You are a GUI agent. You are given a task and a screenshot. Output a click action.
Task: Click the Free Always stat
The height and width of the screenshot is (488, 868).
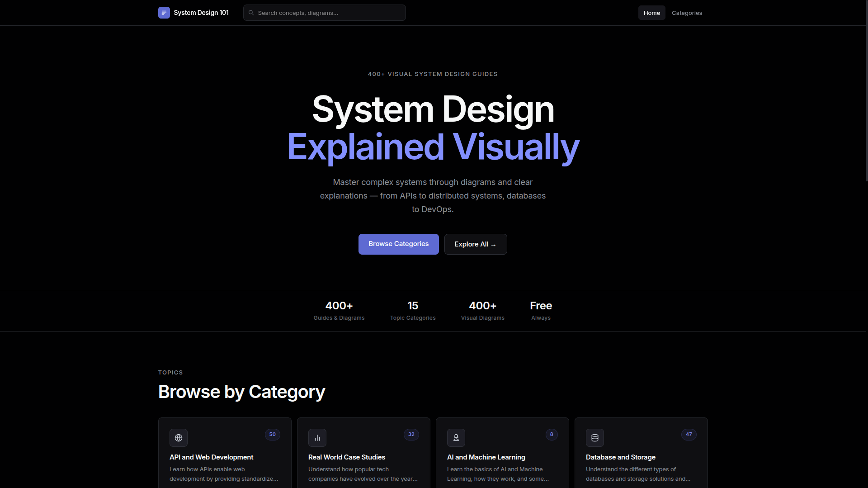pyautogui.click(x=541, y=311)
